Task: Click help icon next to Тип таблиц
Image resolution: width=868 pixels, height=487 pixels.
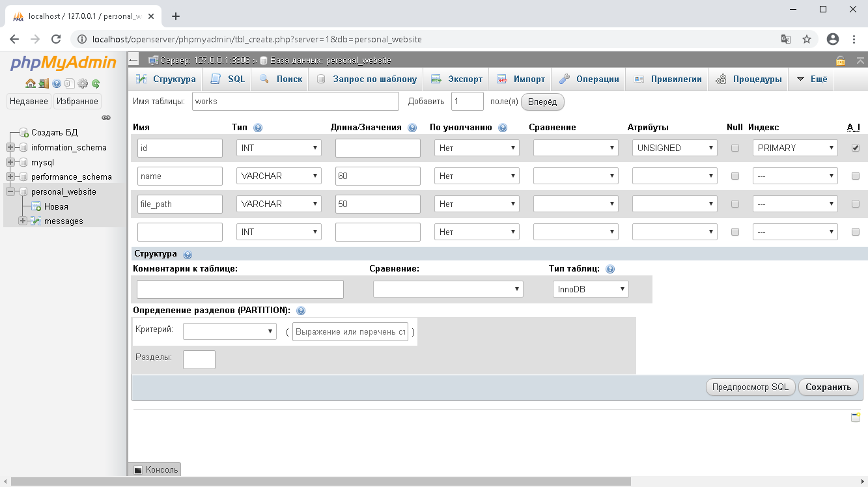Action: pos(610,269)
